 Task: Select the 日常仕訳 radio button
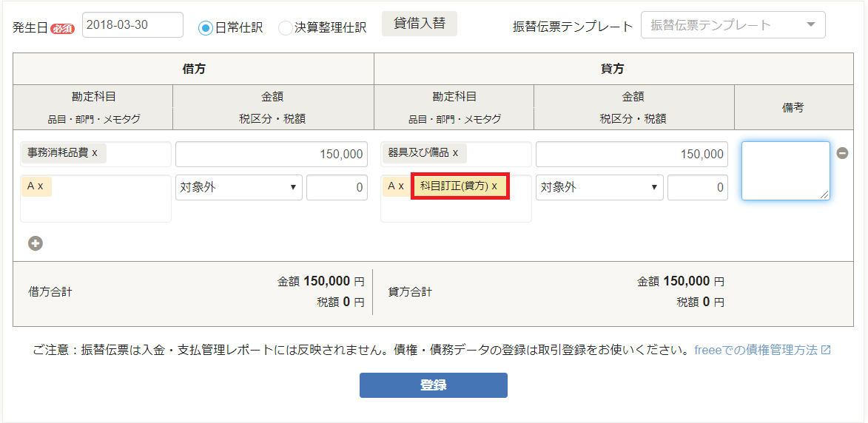pyautogui.click(x=206, y=27)
